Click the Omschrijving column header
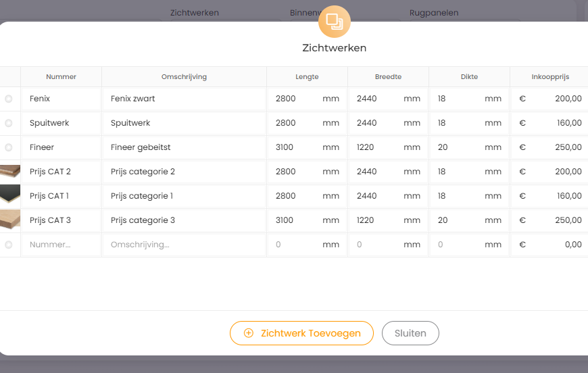 click(x=184, y=77)
